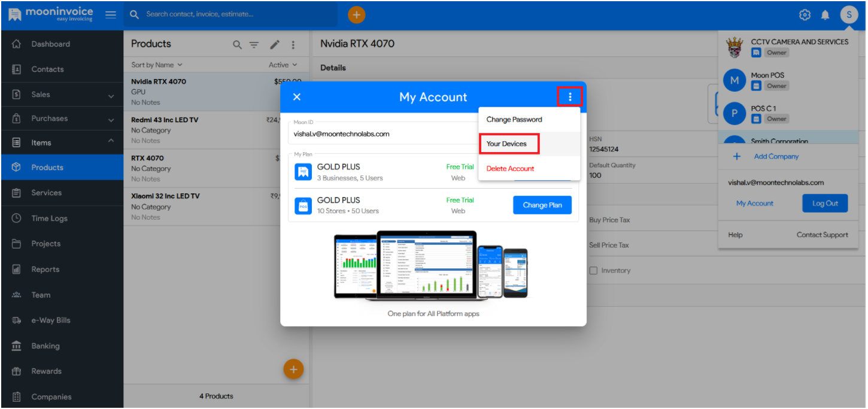Click the Products cube icon in sidebar
868x409 pixels.
17,167
